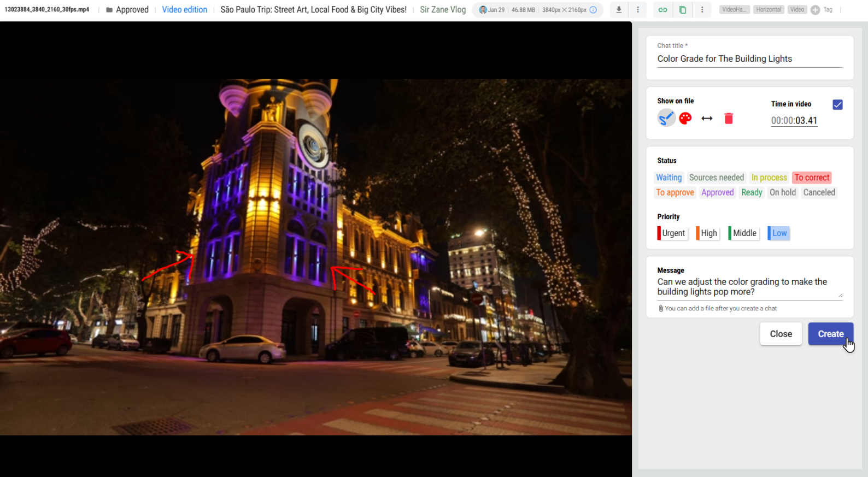
Task: Click the green copy/duplicate icon
Action: coord(683,10)
